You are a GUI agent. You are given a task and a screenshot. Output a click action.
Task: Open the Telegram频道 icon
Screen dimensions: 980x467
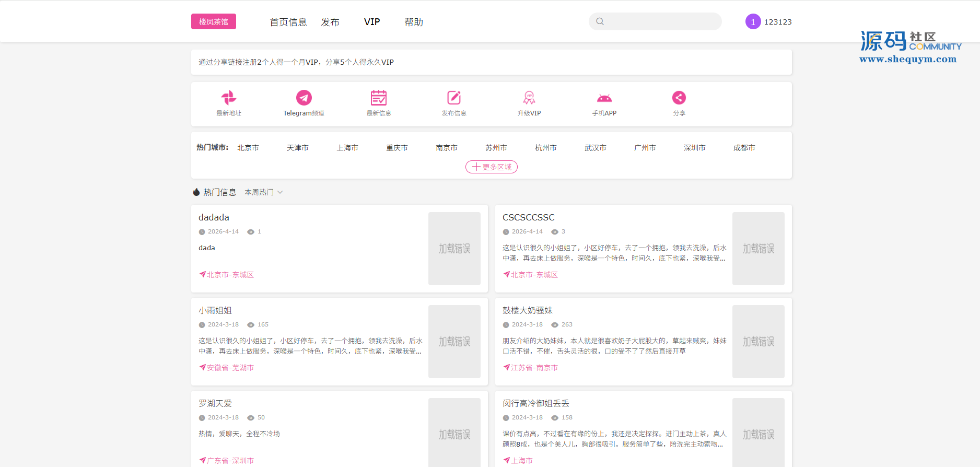pyautogui.click(x=304, y=98)
